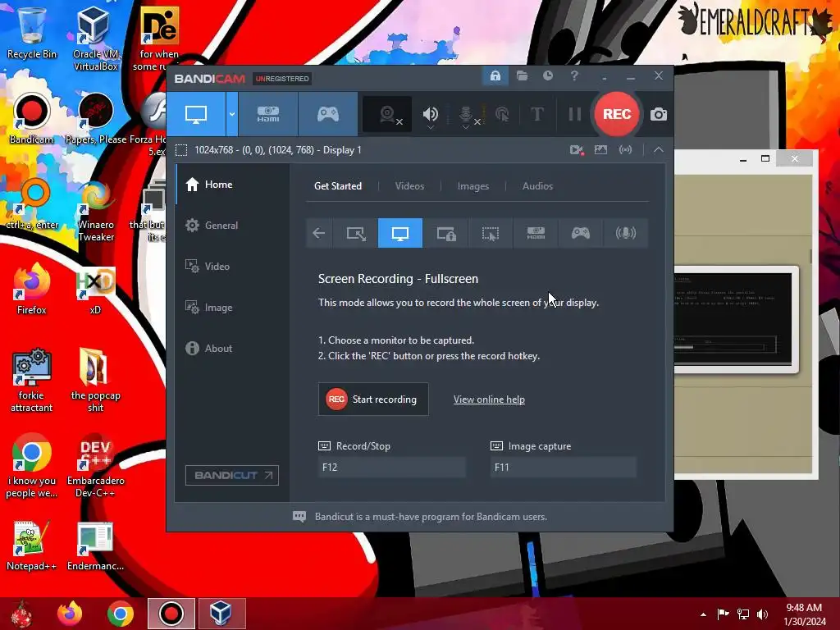The image size is (840, 630).
Task: Collapse Bandicam panel with up chevron
Action: click(659, 150)
